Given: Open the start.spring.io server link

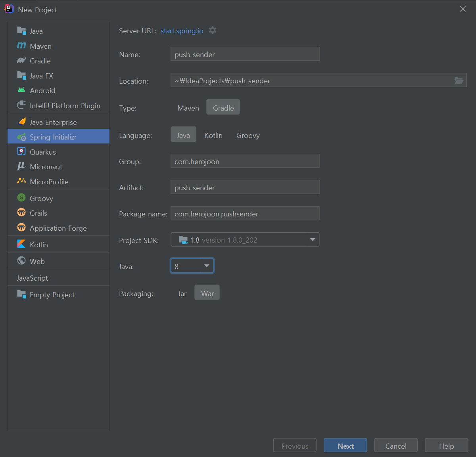Looking at the screenshot, I should (182, 31).
